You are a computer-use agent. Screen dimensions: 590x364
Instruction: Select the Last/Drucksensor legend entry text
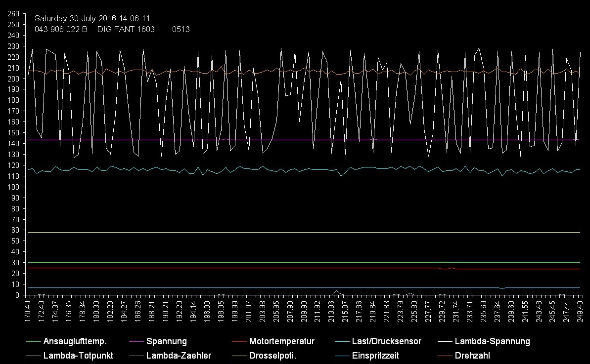pos(386,341)
